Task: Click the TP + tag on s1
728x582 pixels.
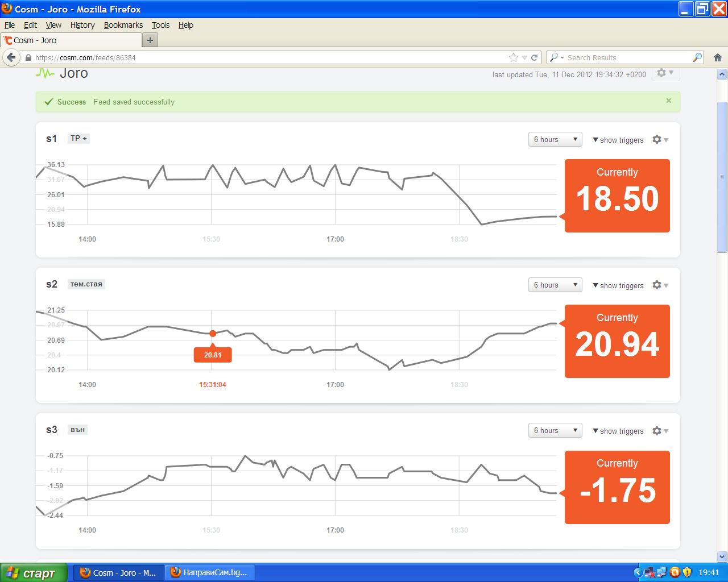Action: [x=78, y=138]
